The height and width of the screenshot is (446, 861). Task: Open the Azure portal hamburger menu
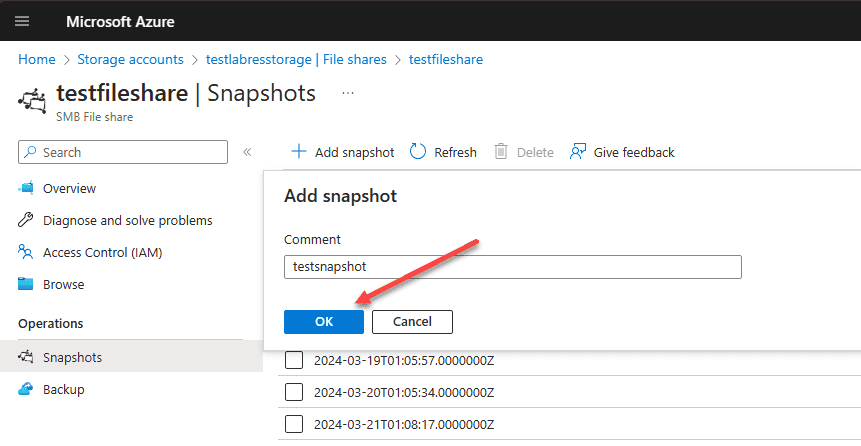tap(22, 21)
